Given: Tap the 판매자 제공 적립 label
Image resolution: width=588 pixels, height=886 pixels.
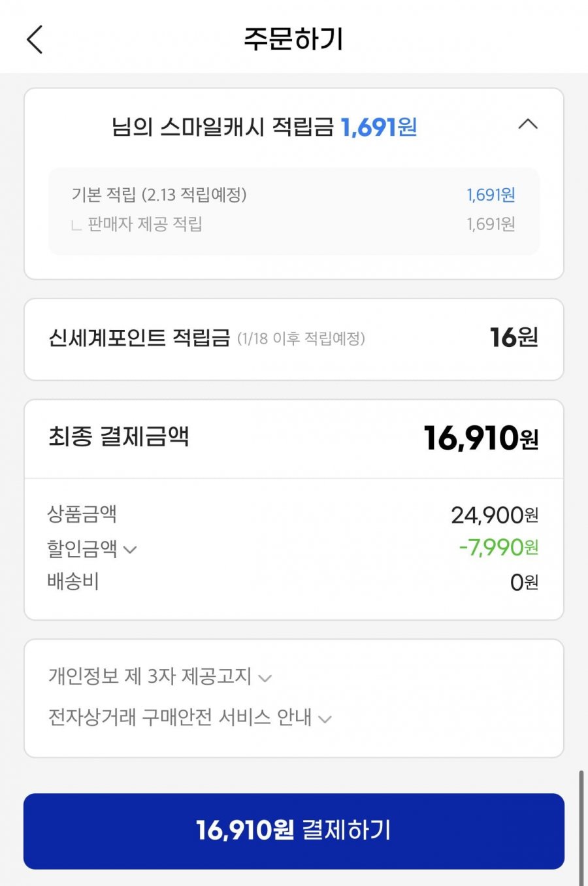Looking at the screenshot, I should [144, 224].
